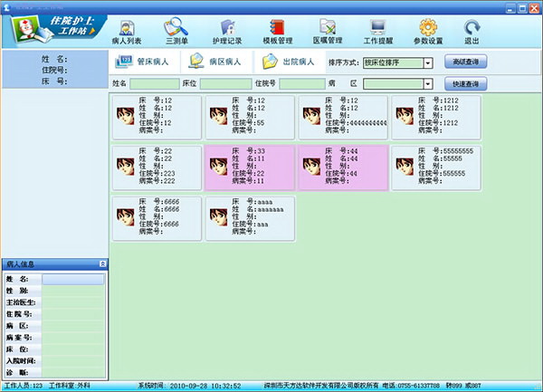
Task: Switch to the 出院病人 tab
Action: point(287,62)
